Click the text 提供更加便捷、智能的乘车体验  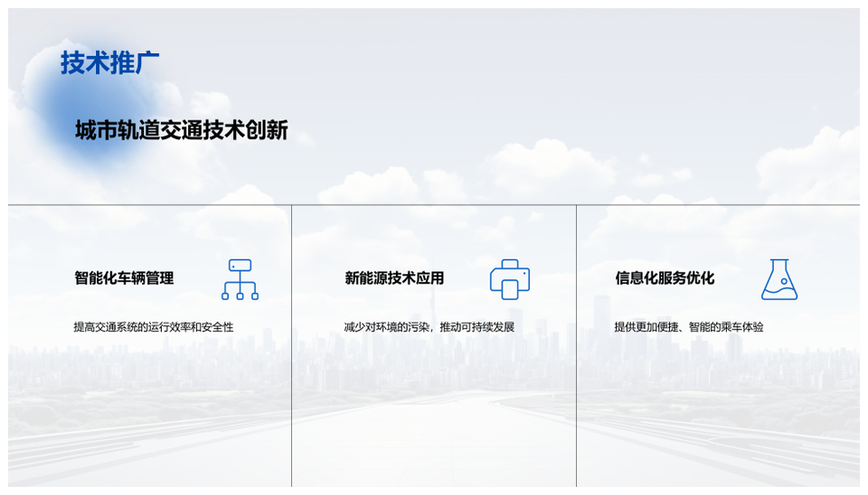point(689,327)
